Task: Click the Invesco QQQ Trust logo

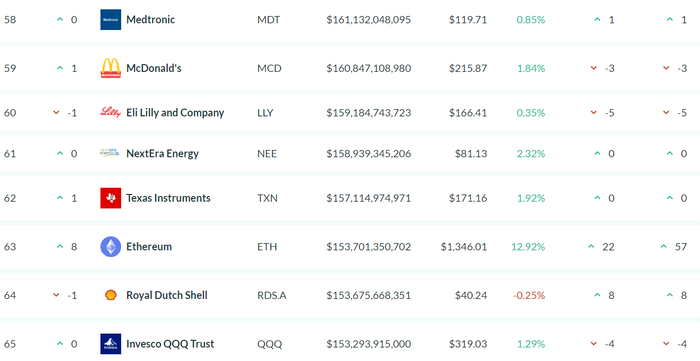Action: click(x=110, y=344)
